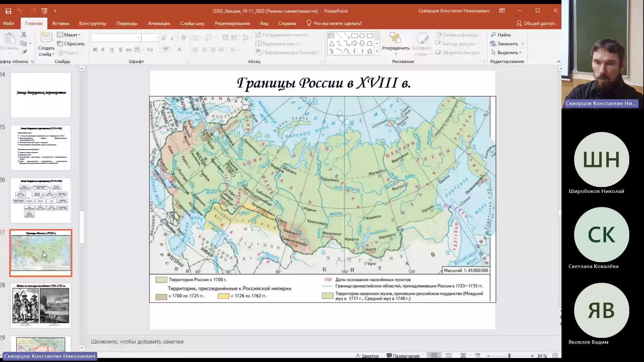This screenshot has height=362, width=644.
Task: Select participant Широбоков Николай avatar
Action: click(601, 160)
